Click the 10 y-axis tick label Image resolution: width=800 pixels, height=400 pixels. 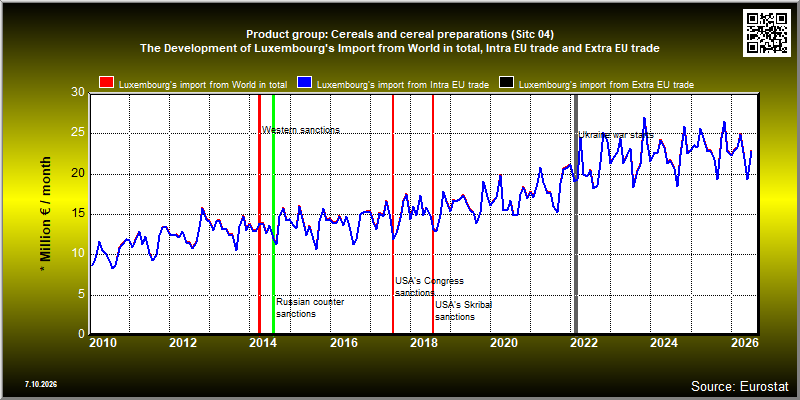tap(78, 255)
